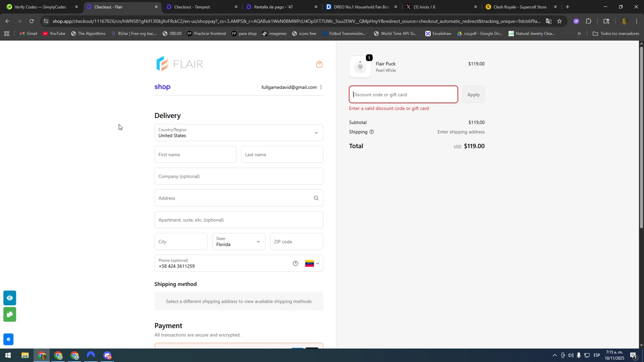The image size is (644, 362).
Task: Click the purple extension icon in toolbar
Action: click(576, 21)
